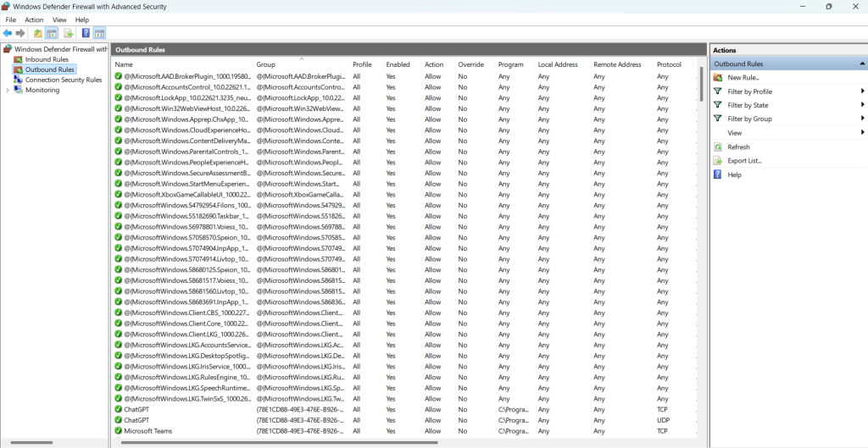Click the green Refresh icon in Actions
Viewport: 868px width, 448px height.
(x=718, y=147)
